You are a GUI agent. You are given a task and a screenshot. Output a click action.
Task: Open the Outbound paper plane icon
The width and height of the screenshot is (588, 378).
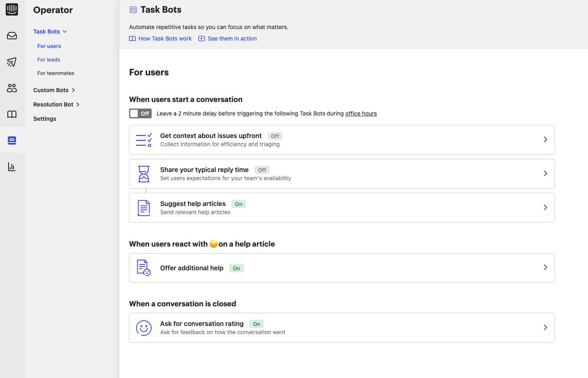tap(12, 62)
